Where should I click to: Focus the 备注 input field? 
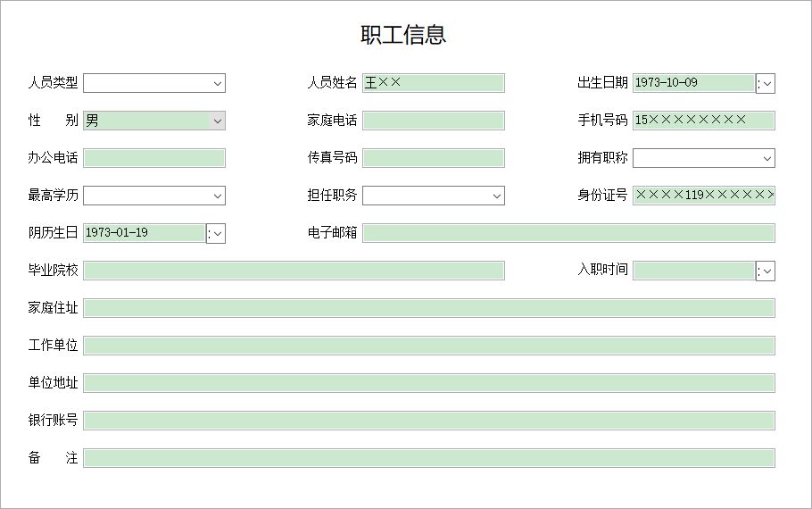(x=429, y=458)
